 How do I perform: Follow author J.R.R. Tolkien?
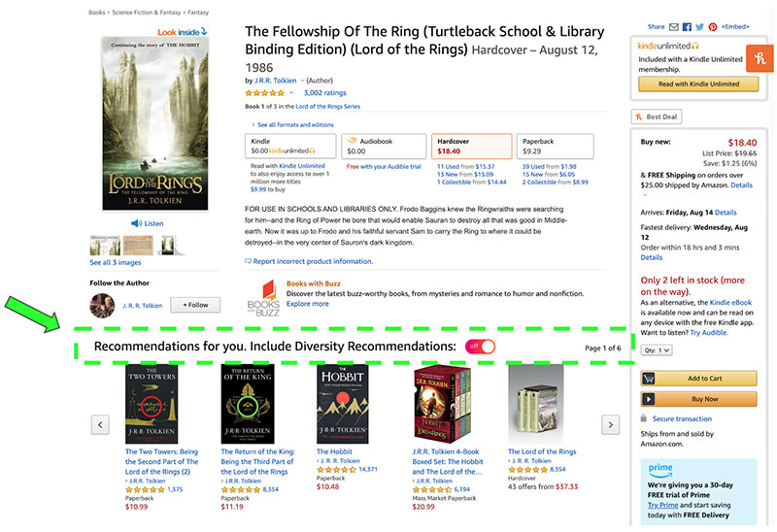195,305
